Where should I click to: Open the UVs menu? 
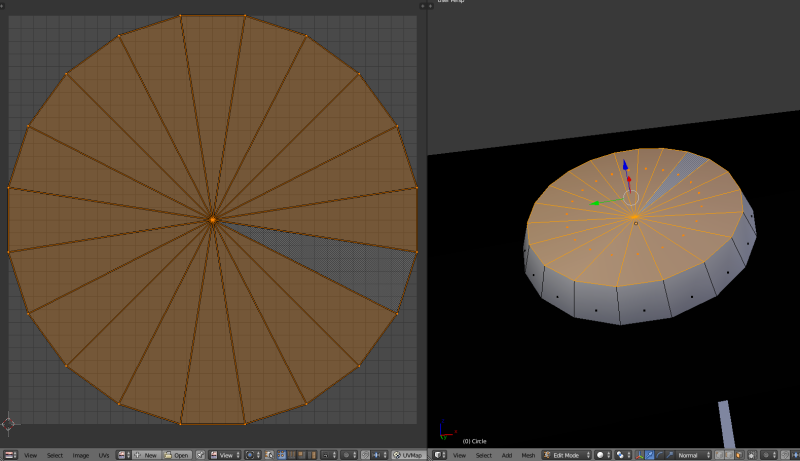pos(104,455)
